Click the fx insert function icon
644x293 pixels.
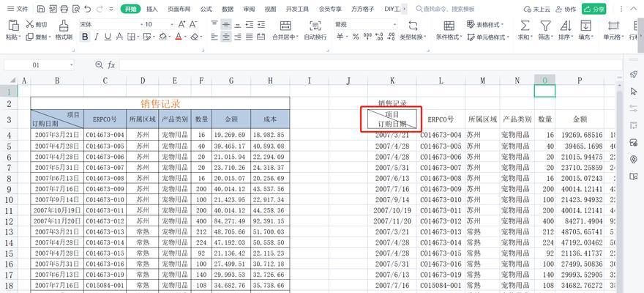(111, 65)
